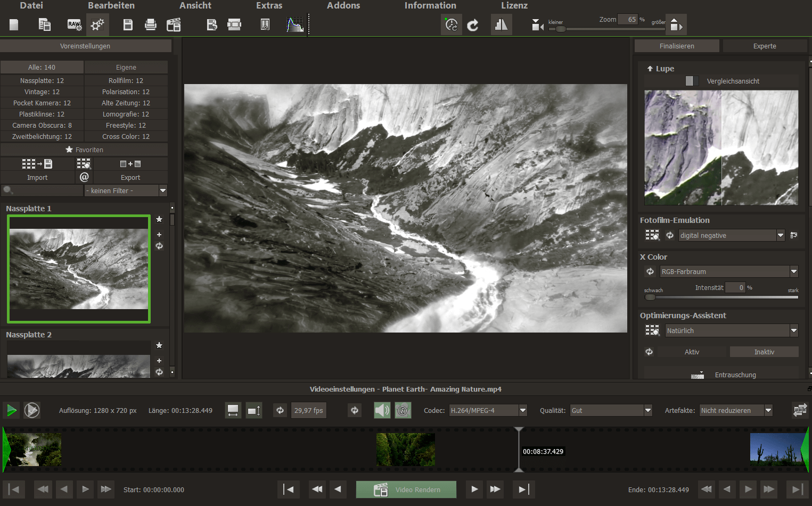Viewport: 812px width, 506px height.
Task: Set optimization assistant to Inaktiv
Action: point(764,352)
